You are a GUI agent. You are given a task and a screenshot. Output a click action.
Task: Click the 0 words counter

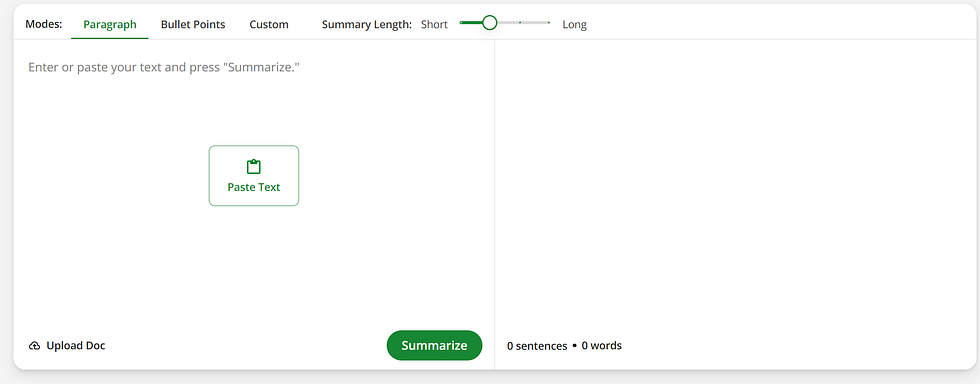602,346
